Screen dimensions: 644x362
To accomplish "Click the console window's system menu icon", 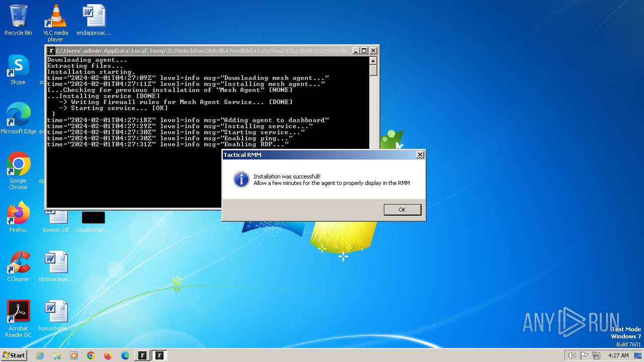I will point(51,51).
